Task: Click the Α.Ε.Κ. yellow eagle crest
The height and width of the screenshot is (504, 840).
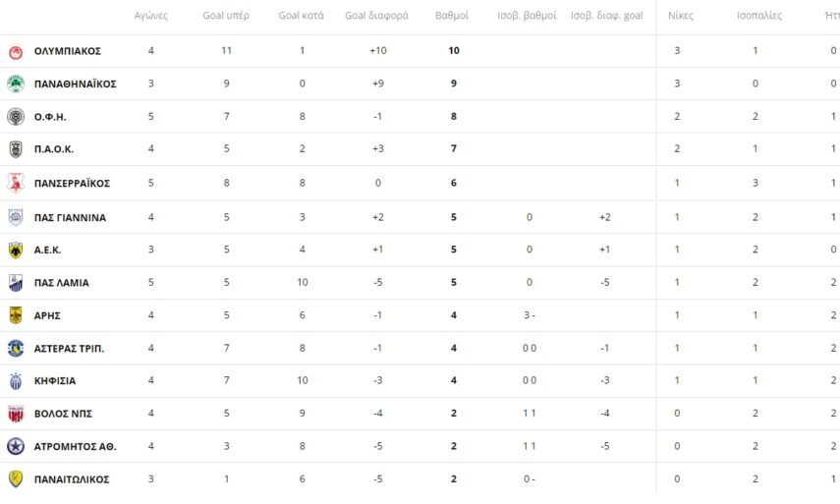Action: (16, 250)
